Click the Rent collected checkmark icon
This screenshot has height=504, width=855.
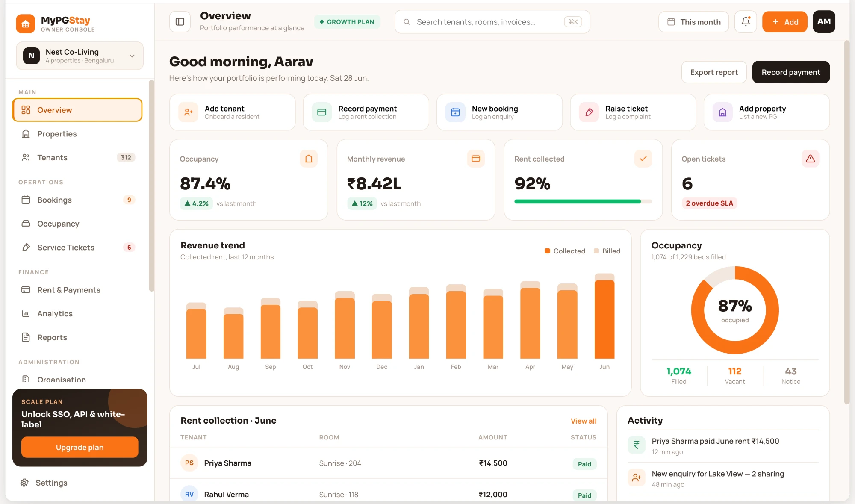click(643, 159)
